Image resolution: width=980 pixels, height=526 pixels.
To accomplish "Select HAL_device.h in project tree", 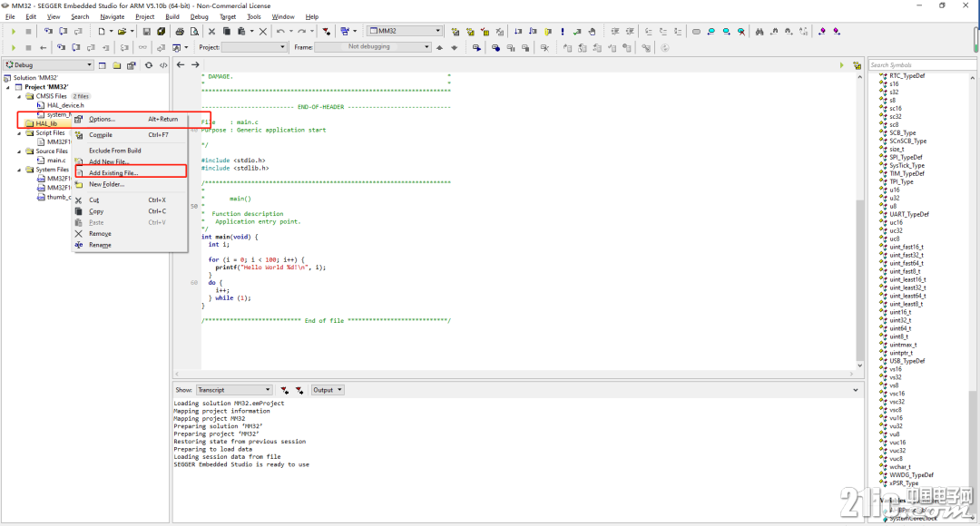I will pyautogui.click(x=65, y=105).
